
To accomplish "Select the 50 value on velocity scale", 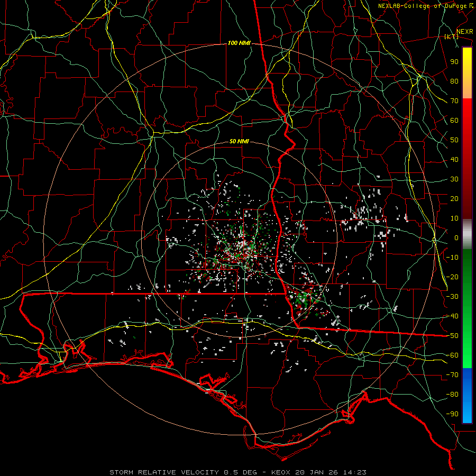I will (x=454, y=140).
